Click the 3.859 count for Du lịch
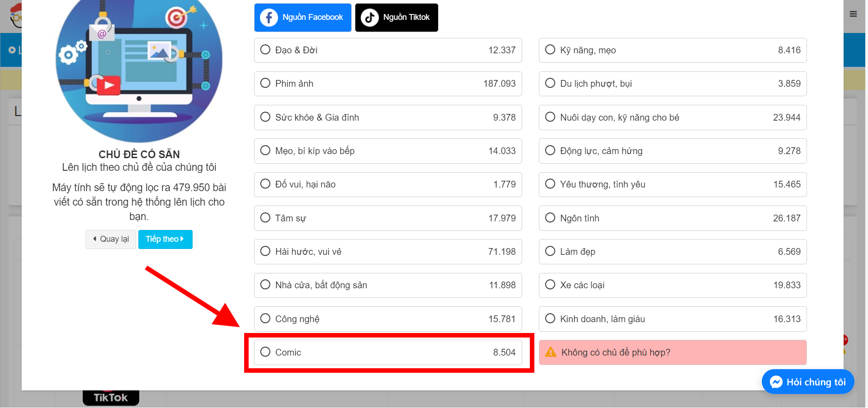868x408 pixels. 789,84
